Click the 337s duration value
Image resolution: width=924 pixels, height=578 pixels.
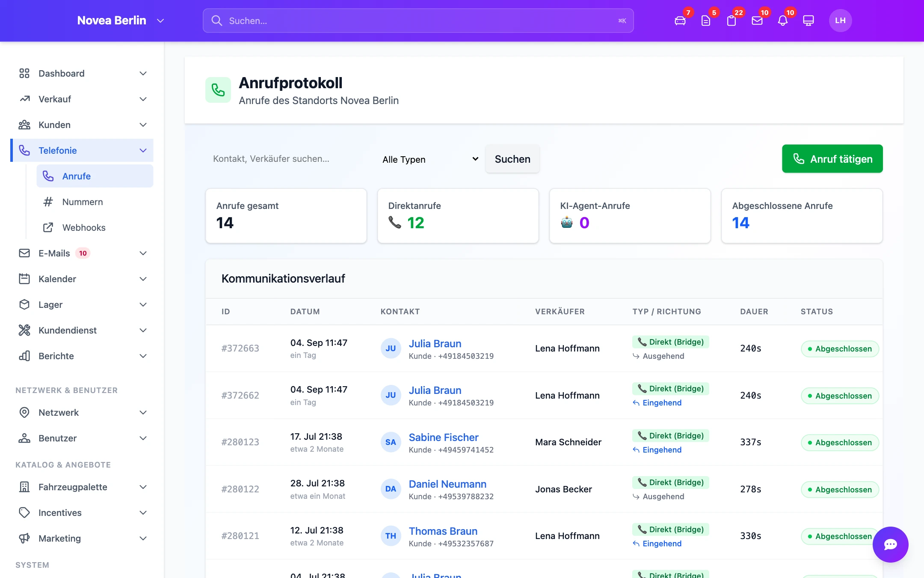pyautogui.click(x=750, y=442)
